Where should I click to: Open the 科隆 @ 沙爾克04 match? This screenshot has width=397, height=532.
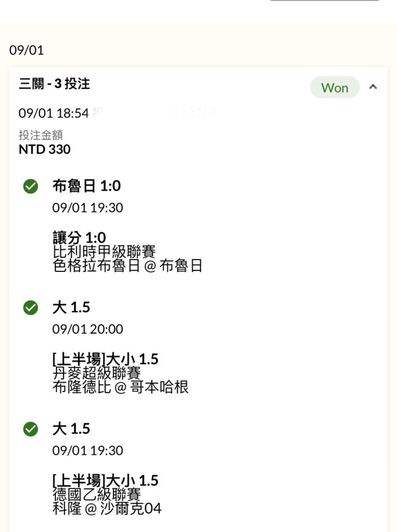pyautogui.click(x=106, y=508)
